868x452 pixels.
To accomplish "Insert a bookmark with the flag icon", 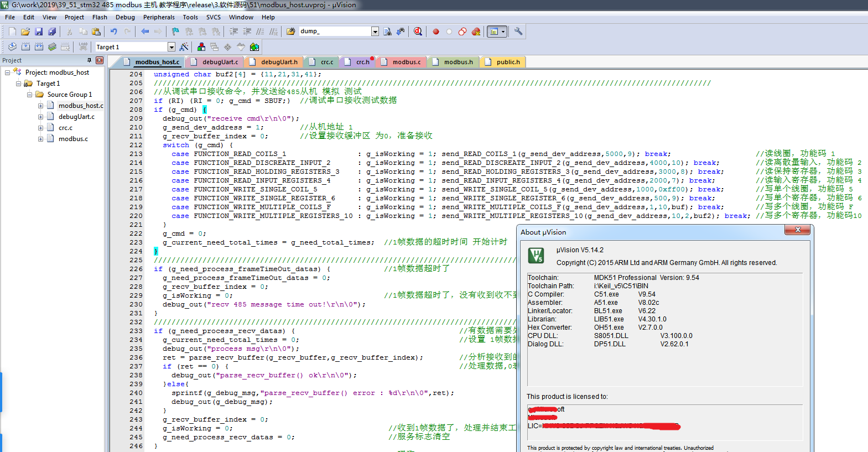I will (x=175, y=32).
